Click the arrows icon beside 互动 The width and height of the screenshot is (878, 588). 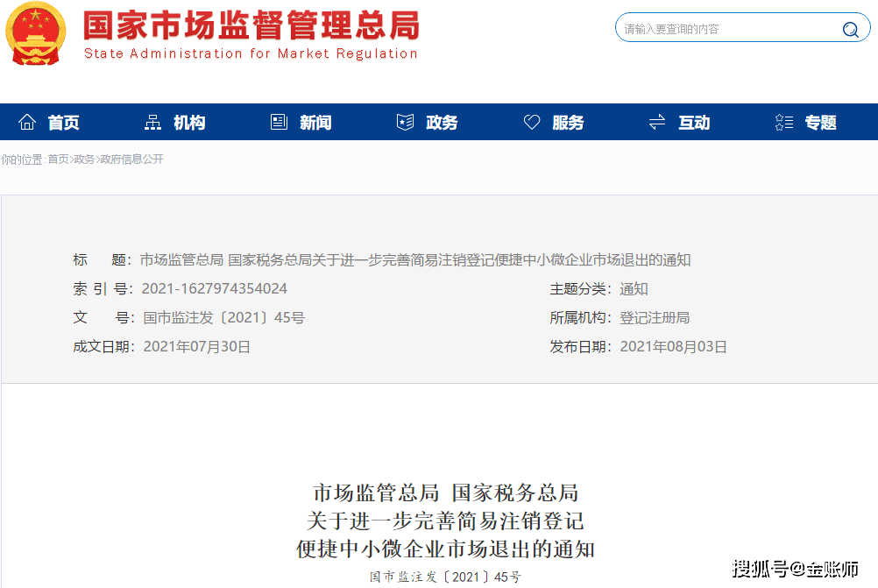(x=656, y=122)
